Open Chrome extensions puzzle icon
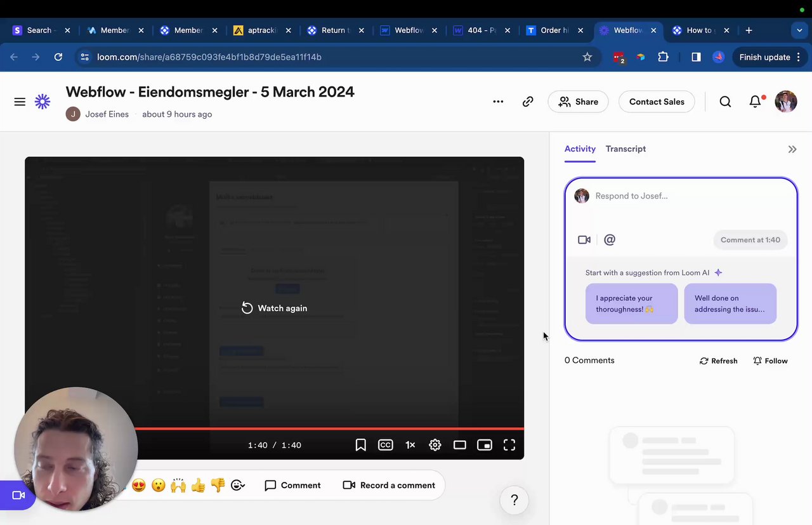The image size is (812, 525). click(x=664, y=57)
